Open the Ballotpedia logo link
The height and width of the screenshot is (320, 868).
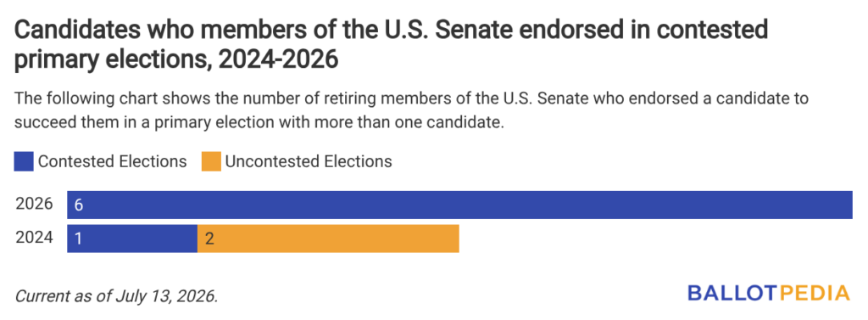tap(768, 293)
